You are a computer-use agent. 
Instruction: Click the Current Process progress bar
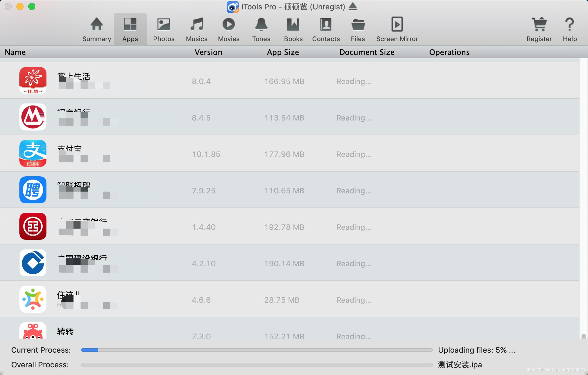pyautogui.click(x=256, y=350)
